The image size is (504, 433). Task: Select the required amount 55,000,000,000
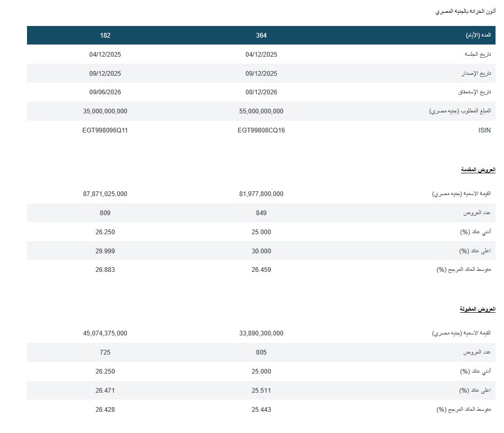pos(261,111)
